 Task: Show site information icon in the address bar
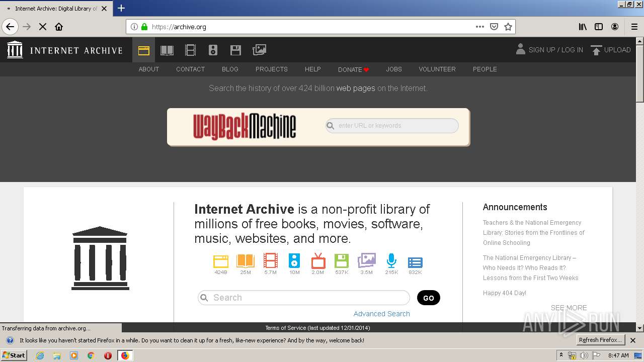point(134,27)
